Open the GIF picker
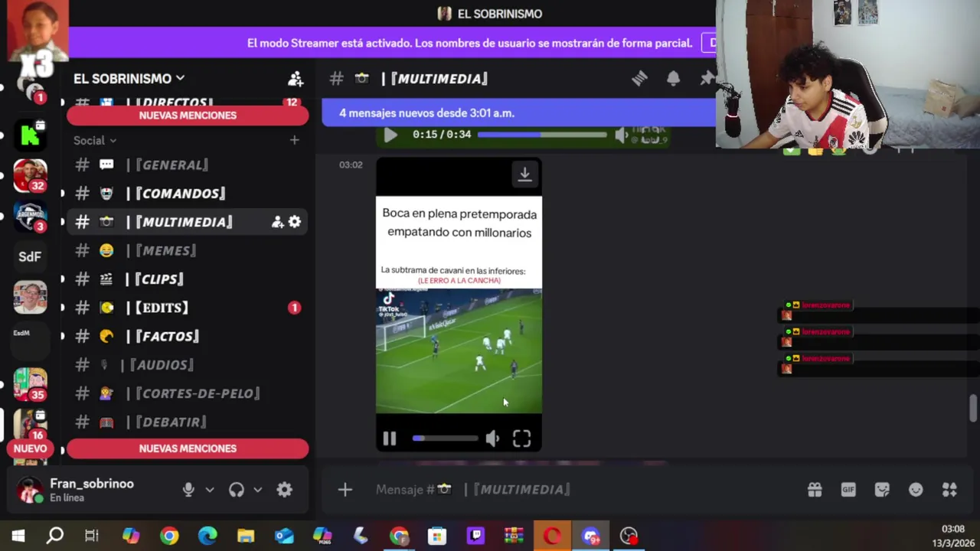This screenshot has width=980, height=551. pos(848,490)
